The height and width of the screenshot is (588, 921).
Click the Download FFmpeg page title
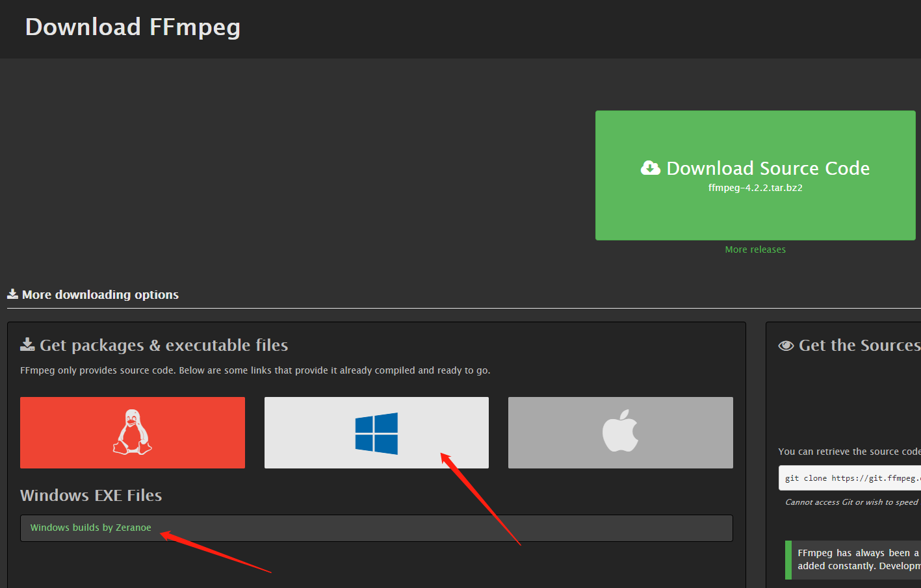pos(133,27)
